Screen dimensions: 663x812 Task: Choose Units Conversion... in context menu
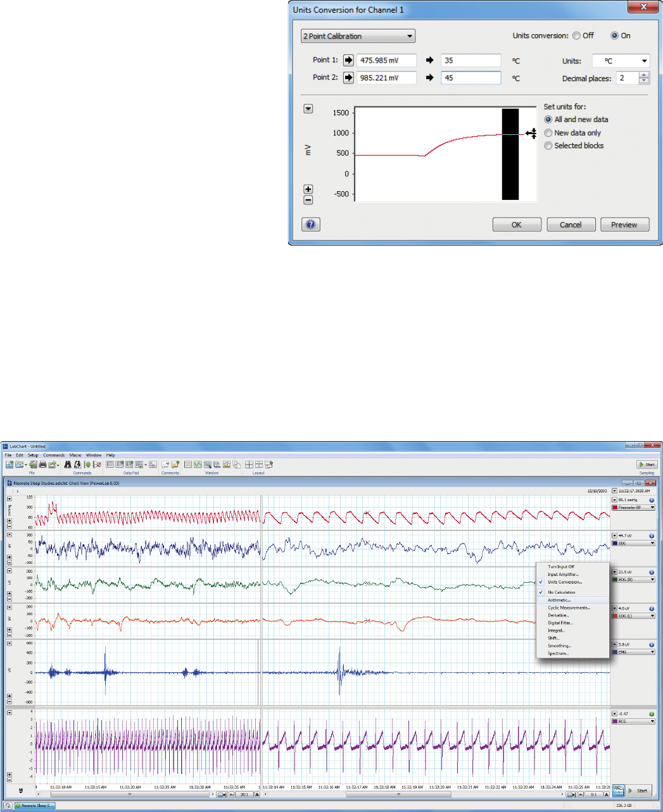click(572, 582)
